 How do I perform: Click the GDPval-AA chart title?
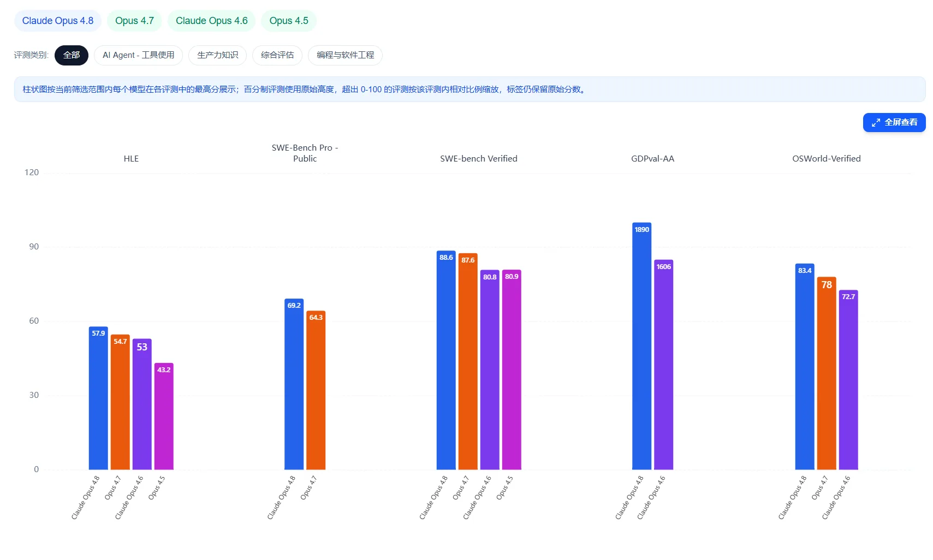click(653, 159)
